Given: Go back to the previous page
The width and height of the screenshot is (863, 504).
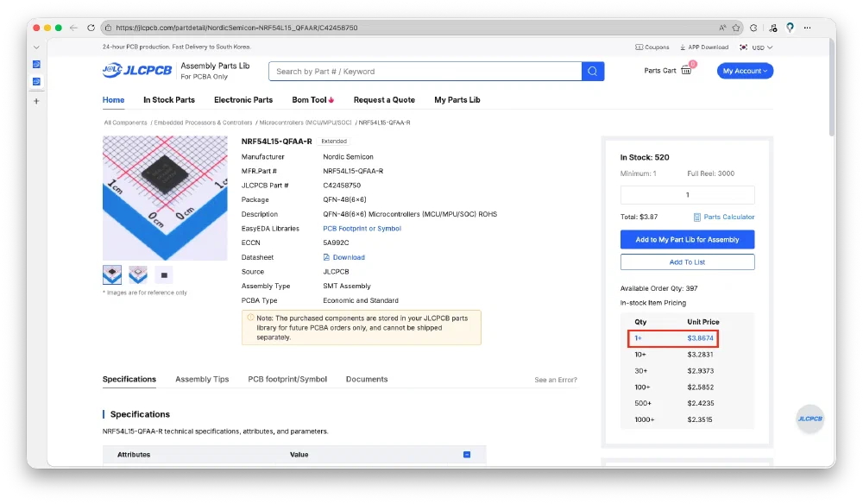Looking at the screenshot, I should (x=73, y=28).
